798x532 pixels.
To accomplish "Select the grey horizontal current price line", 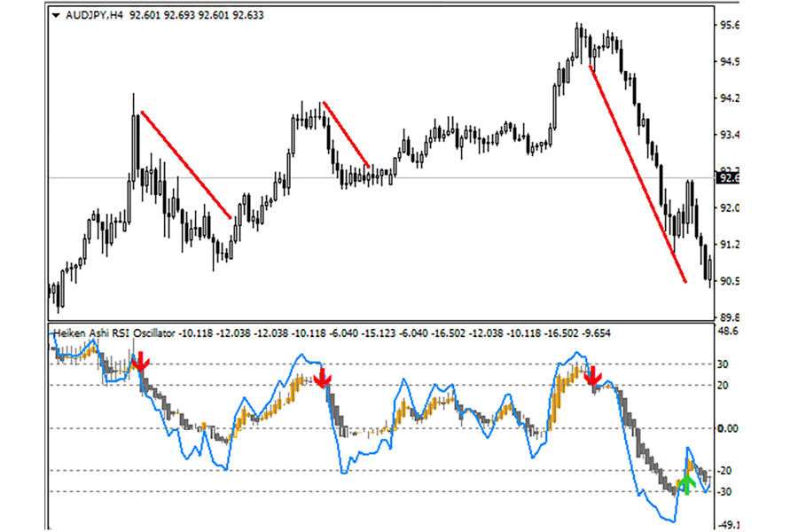I will [443, 178].
